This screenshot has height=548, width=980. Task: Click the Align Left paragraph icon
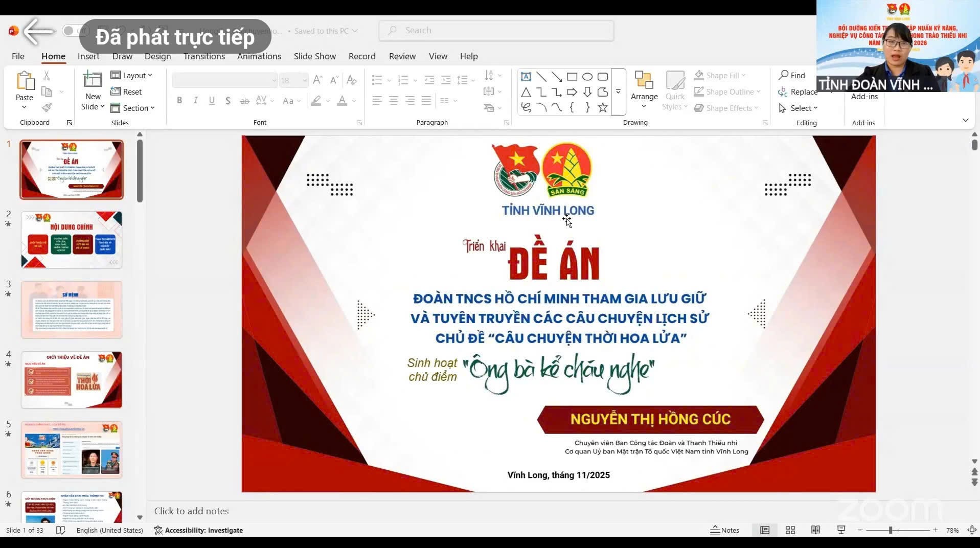377,101
